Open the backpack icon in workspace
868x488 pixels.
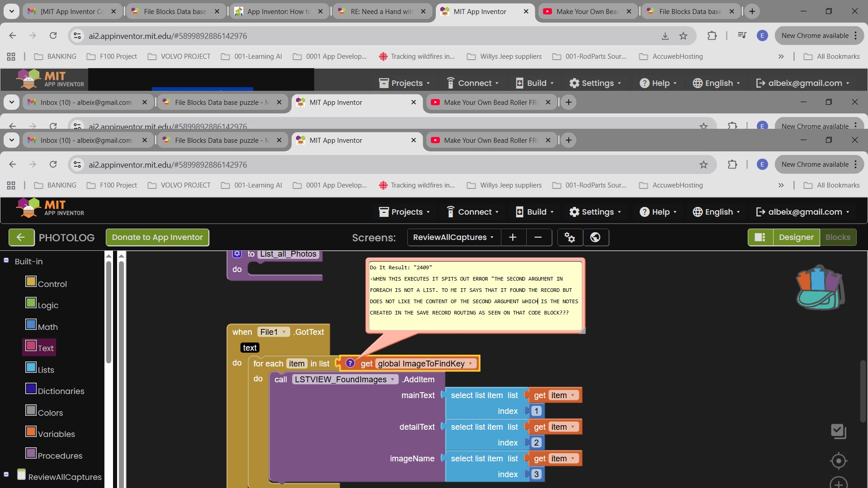[x=820, y=288]
